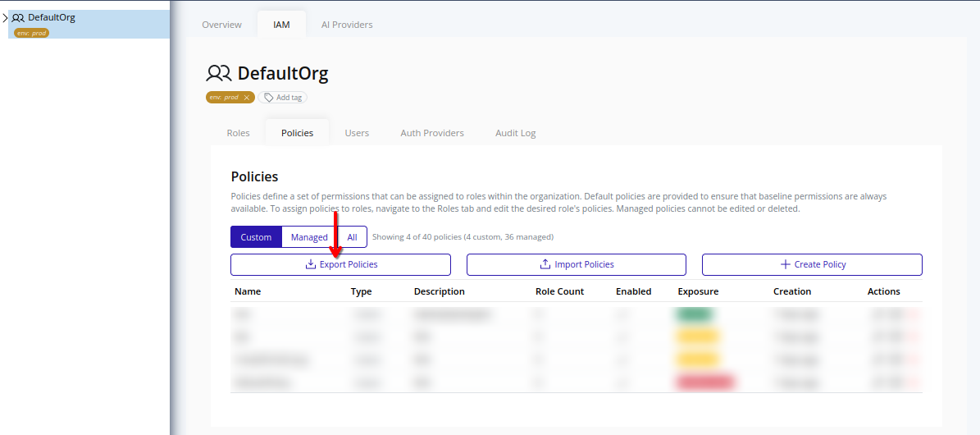Click the org icon in the sidebar tree

[18, 17]
